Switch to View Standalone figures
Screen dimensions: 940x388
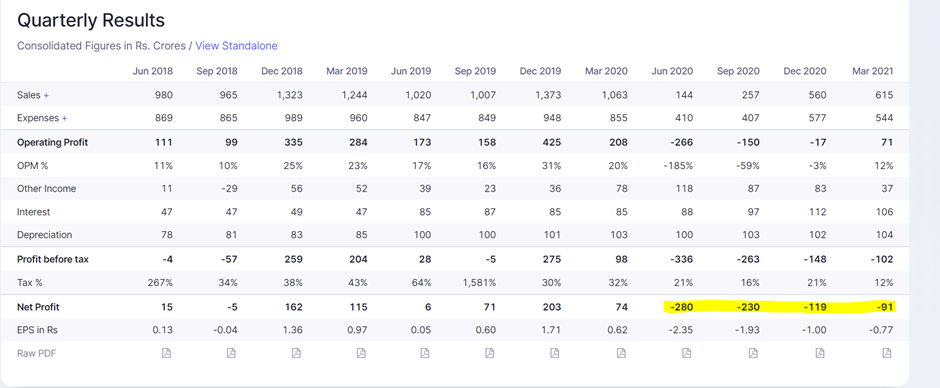click(x=236, y=46)
